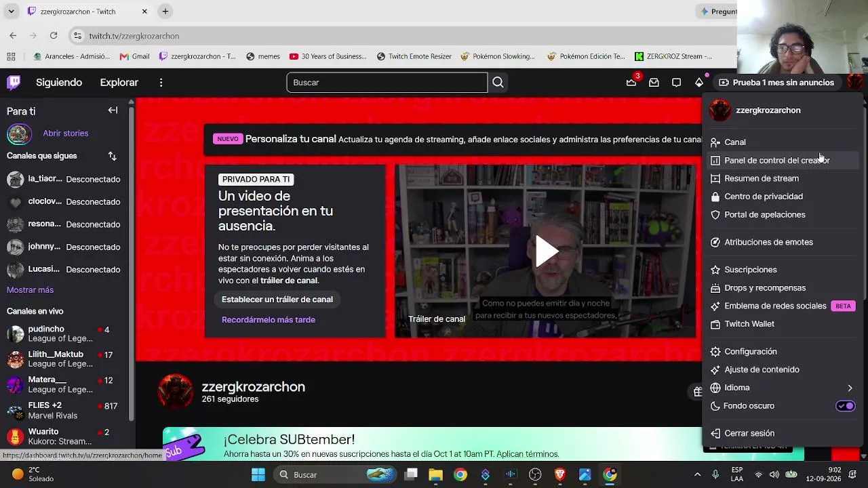Open Configuración settings
This screenshot has width=868, height=488.
[x=783, y=352]
